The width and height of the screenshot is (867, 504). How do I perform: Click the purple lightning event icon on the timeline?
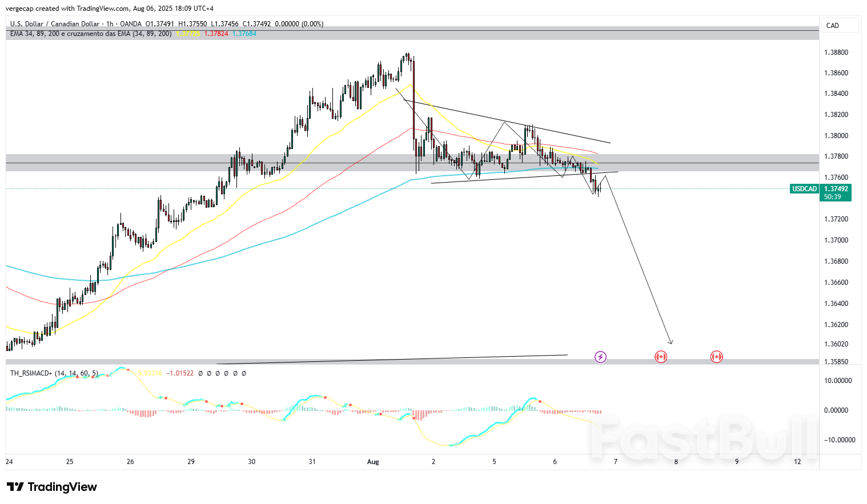point(600,357)
